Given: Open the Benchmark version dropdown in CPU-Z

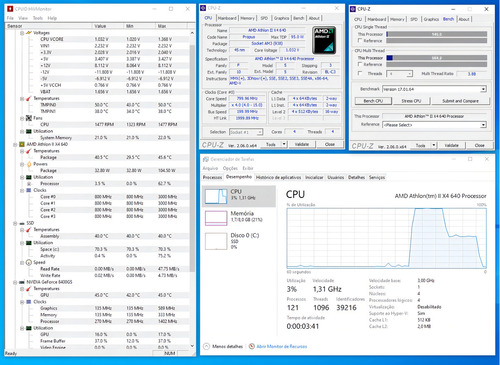Looking at the screenshot, I should pyautogui.click(x=483, y=89).
